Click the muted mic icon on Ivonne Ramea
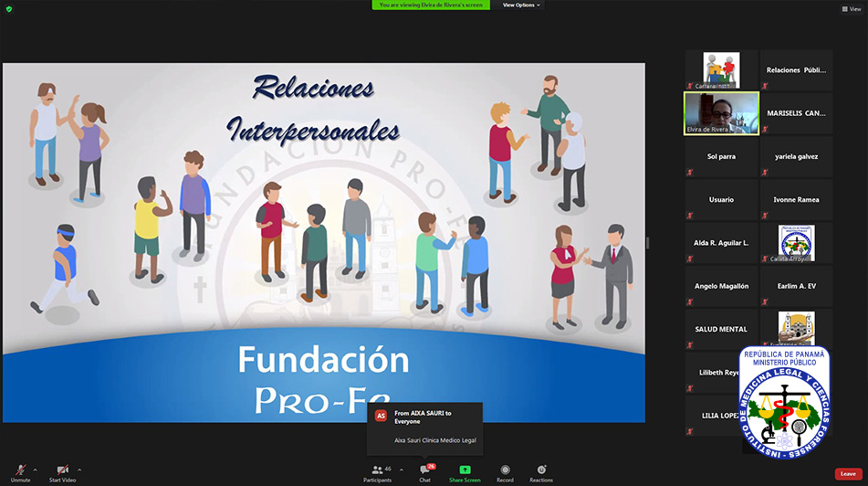Viewport: 868px width, 486px height. point(765,216)
